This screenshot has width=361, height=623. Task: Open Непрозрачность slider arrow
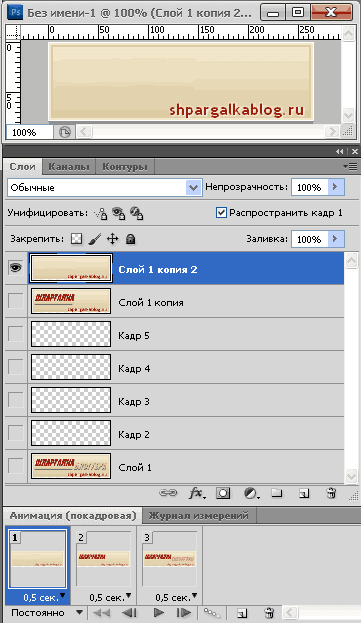335,187
